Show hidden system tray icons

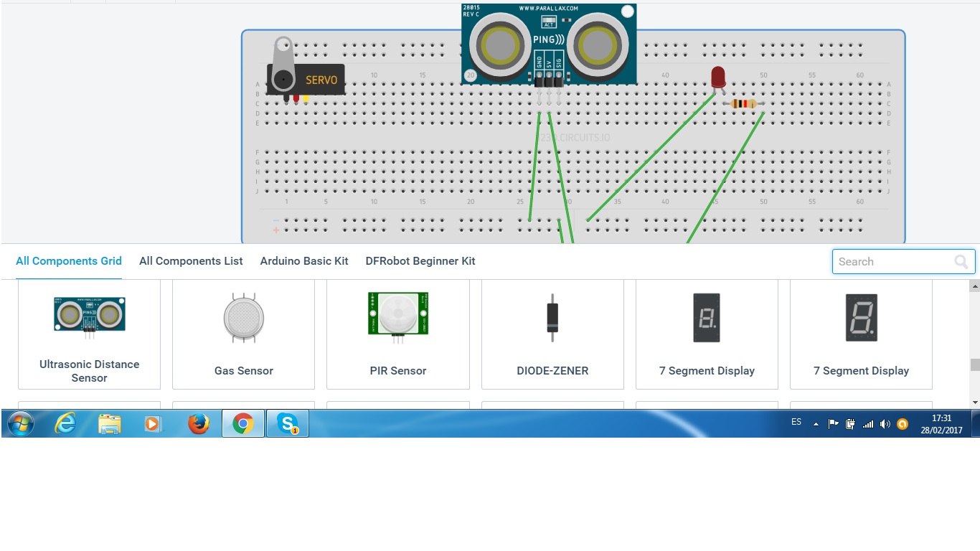tap(816, 424)
